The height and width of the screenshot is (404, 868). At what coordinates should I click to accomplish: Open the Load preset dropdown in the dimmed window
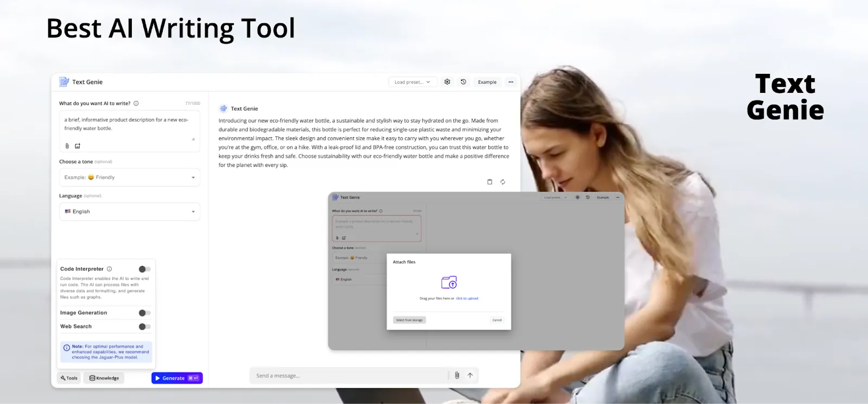(x=555, y=197)
